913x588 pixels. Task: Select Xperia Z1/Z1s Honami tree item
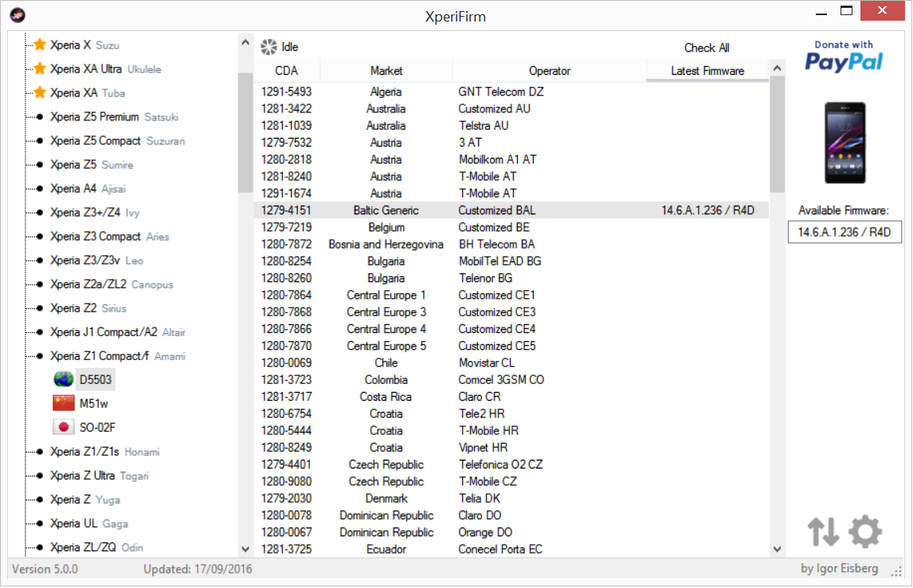[x=105, y=452]
